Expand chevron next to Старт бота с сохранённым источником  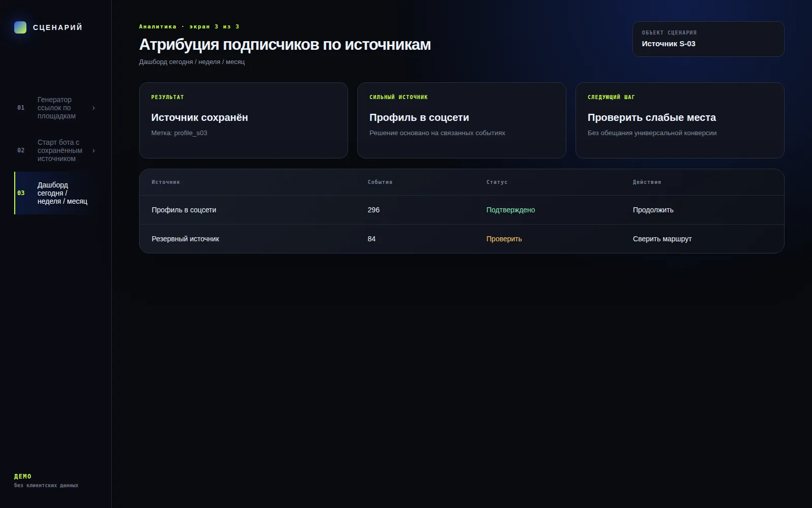[x=93, y=150]
